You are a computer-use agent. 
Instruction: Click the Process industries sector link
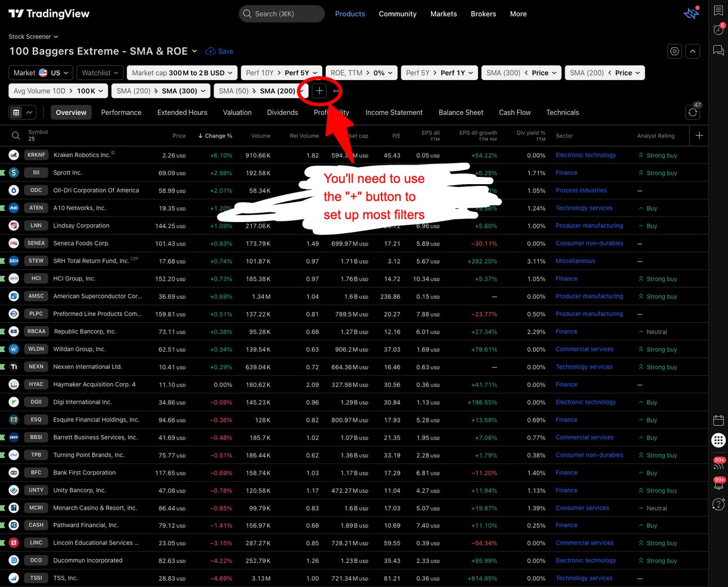click(x=581, y=190)
